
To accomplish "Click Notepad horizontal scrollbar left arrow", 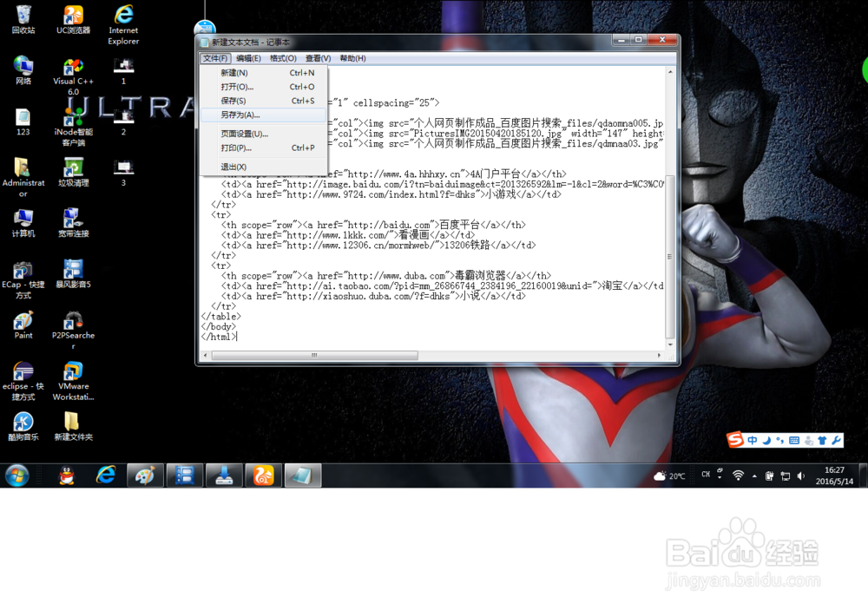I will [x=206, y=356].
